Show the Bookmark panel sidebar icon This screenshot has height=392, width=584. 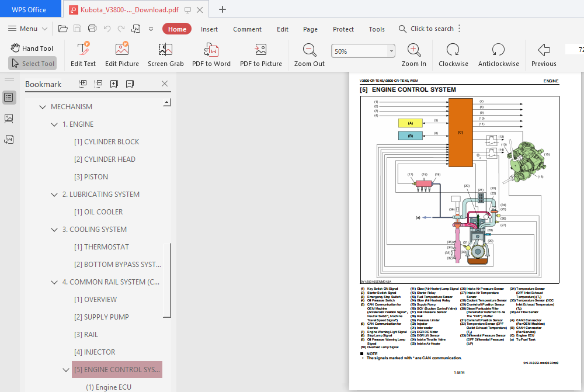click(9, 98)
